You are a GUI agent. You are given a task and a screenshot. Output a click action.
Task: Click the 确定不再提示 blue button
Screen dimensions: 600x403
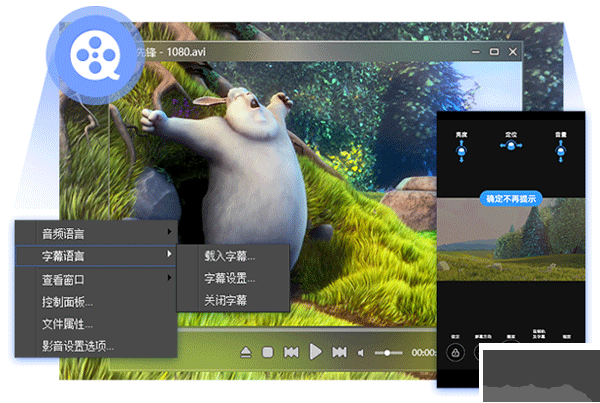[x=511, y=199]
